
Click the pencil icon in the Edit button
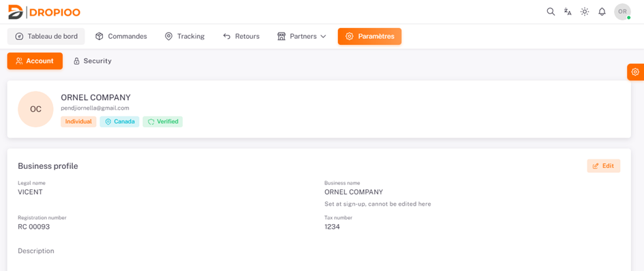coord(596,166)
